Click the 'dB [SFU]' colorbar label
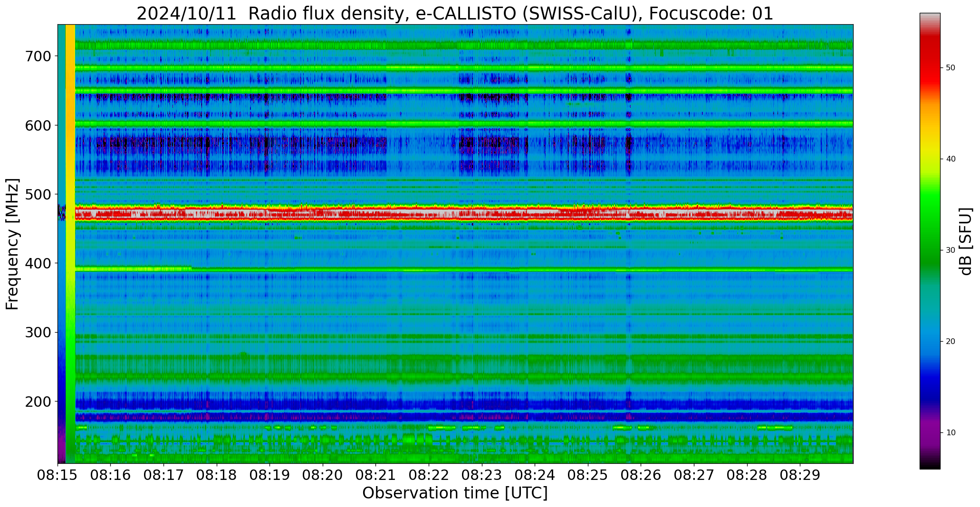The image size is (980, 507). click(966, 241)
